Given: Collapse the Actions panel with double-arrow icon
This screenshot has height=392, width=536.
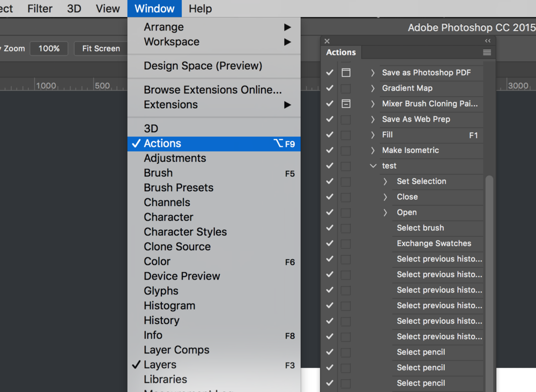Looking at the screenshot, I should (x=487, y=41).
